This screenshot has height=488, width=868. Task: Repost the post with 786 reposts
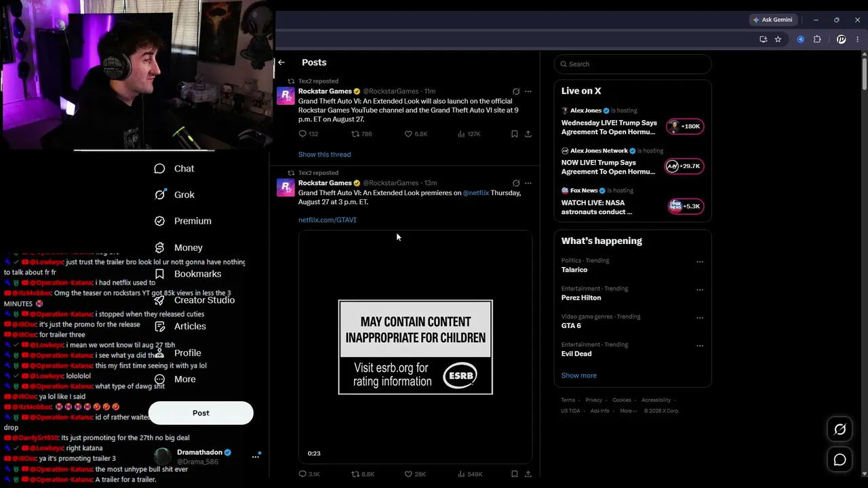click(x=361, y=134)
